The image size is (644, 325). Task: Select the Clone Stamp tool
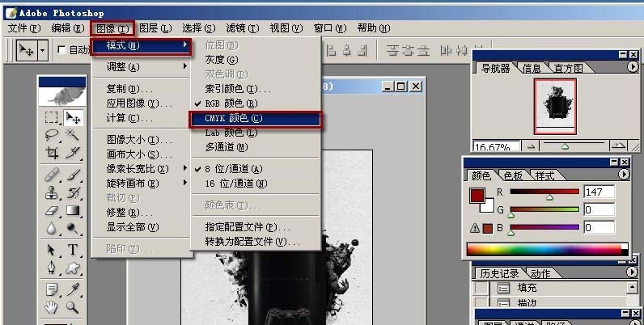coord(52,193)
